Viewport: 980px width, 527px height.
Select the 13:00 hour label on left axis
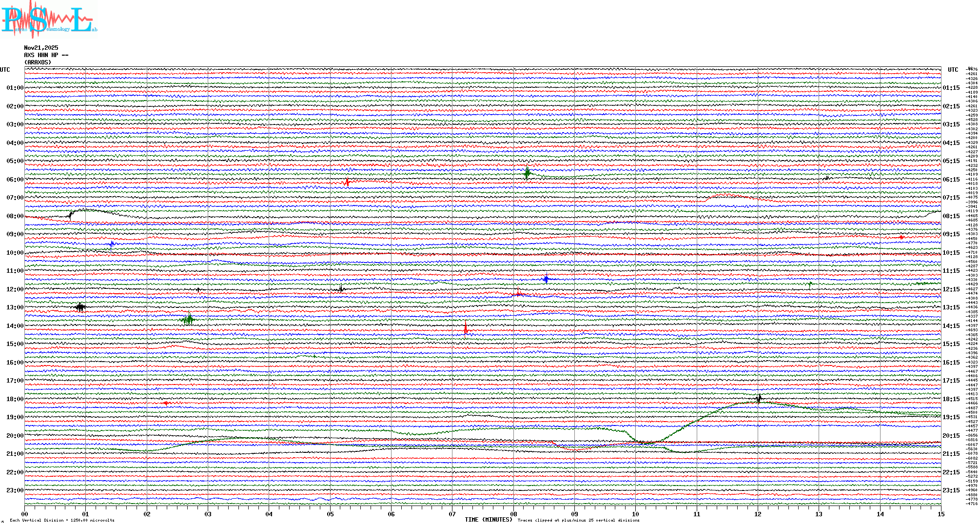pyautogui.click(x=15, y=307)
